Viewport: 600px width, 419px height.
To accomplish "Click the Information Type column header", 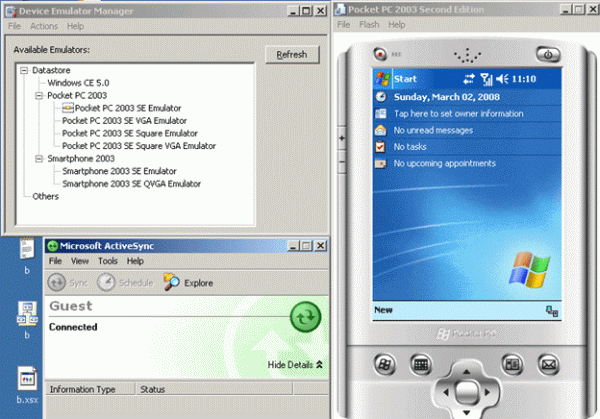I will pos(90,389).
